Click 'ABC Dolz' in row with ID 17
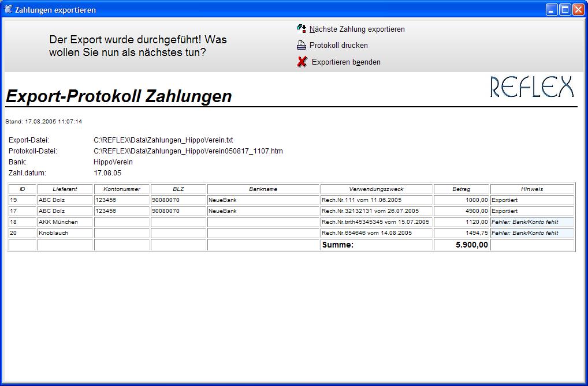The width and height of the screenshot is (588, 386). tap(65, 211)
